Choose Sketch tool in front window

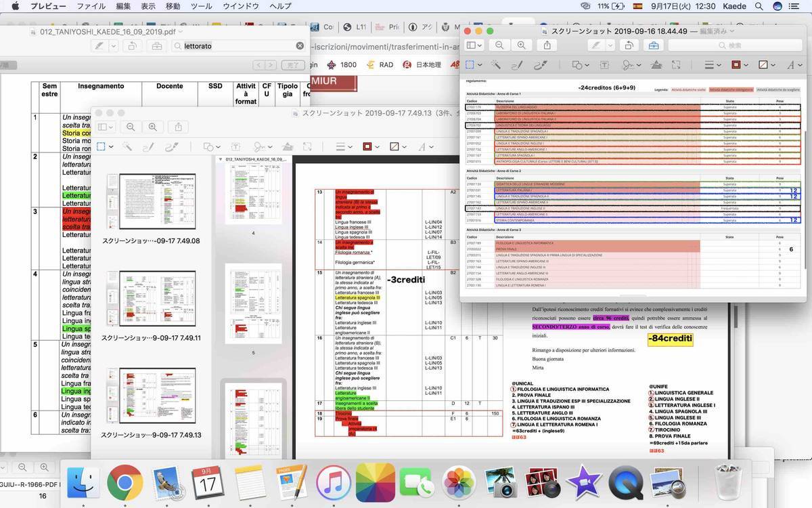(518, 65)
